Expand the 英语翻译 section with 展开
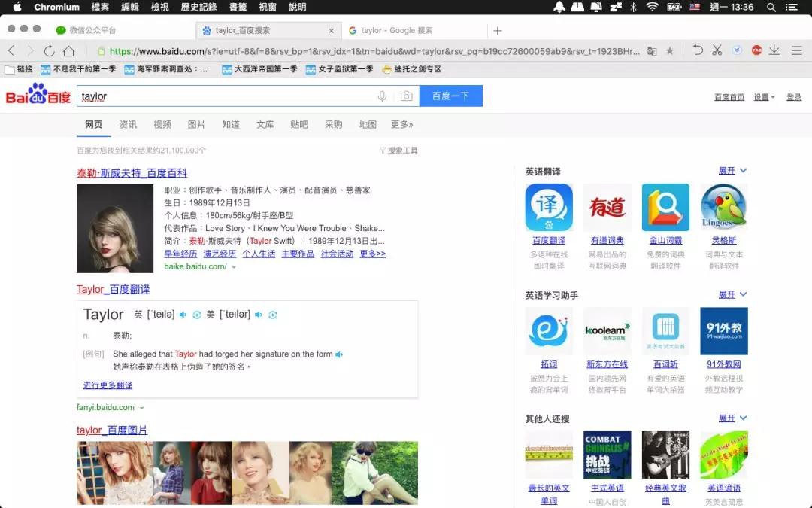Screen dimensions: 812x508 click(732, 171)
